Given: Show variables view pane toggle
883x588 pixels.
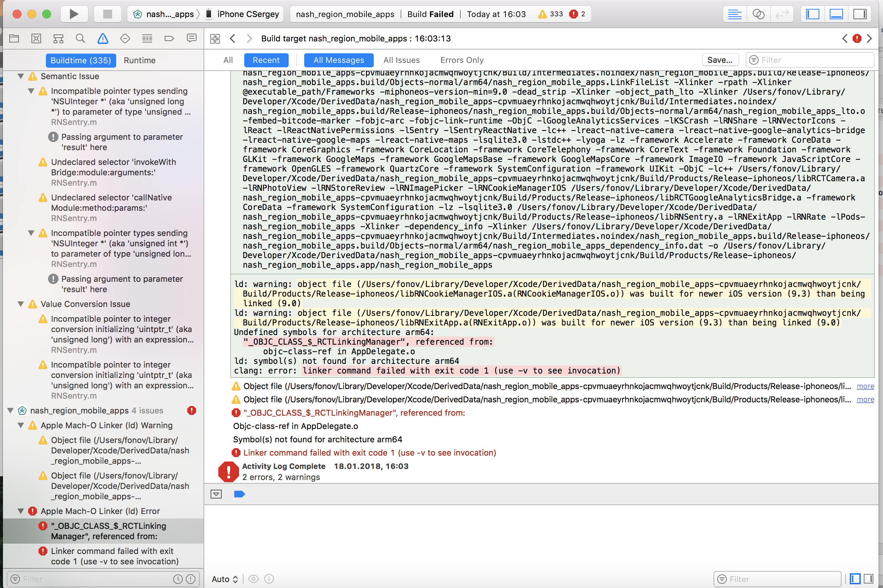Looking at the screenshot, I should point(855,579).
